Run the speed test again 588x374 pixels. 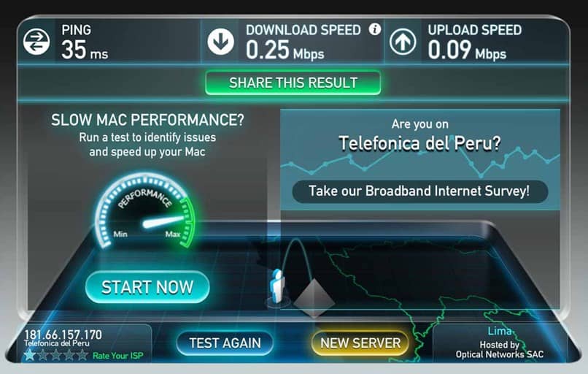coord(225,343)
